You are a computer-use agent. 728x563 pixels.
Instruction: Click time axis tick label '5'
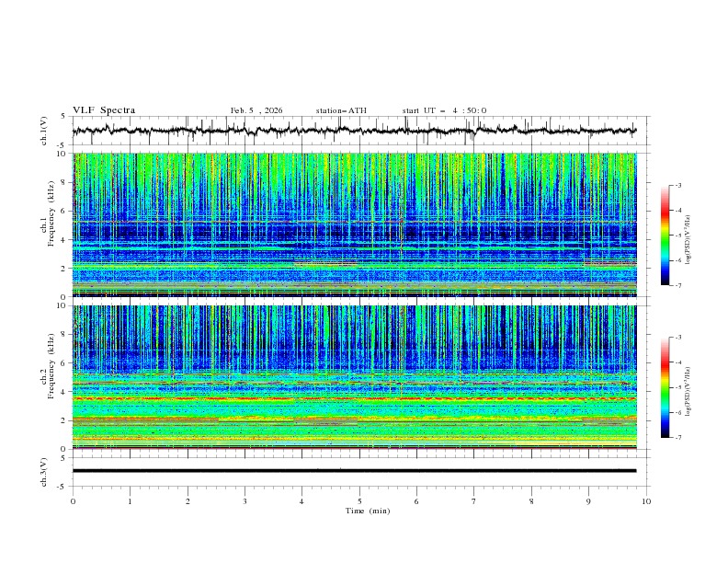tap(359, 501)
